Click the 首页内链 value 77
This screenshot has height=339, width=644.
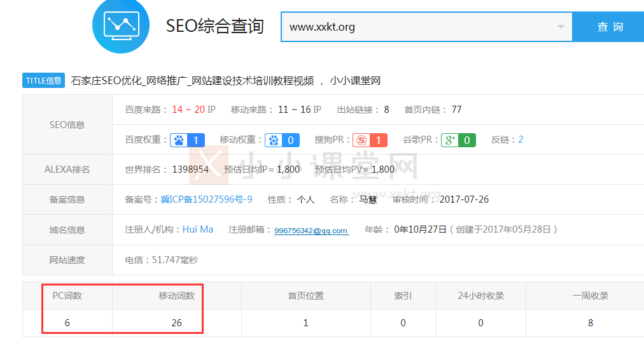click(x=457, y=110)
